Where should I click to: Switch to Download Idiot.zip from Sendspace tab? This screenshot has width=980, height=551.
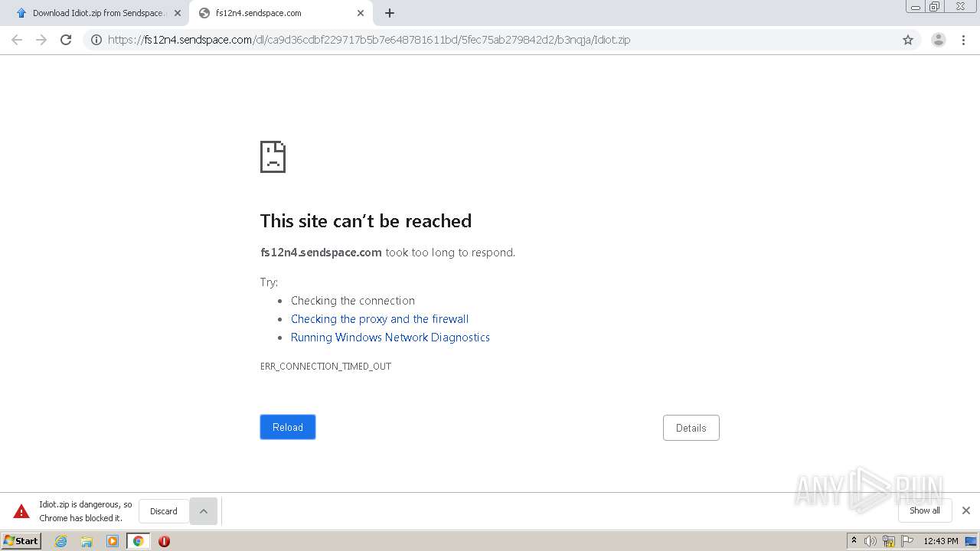point(95,13)
